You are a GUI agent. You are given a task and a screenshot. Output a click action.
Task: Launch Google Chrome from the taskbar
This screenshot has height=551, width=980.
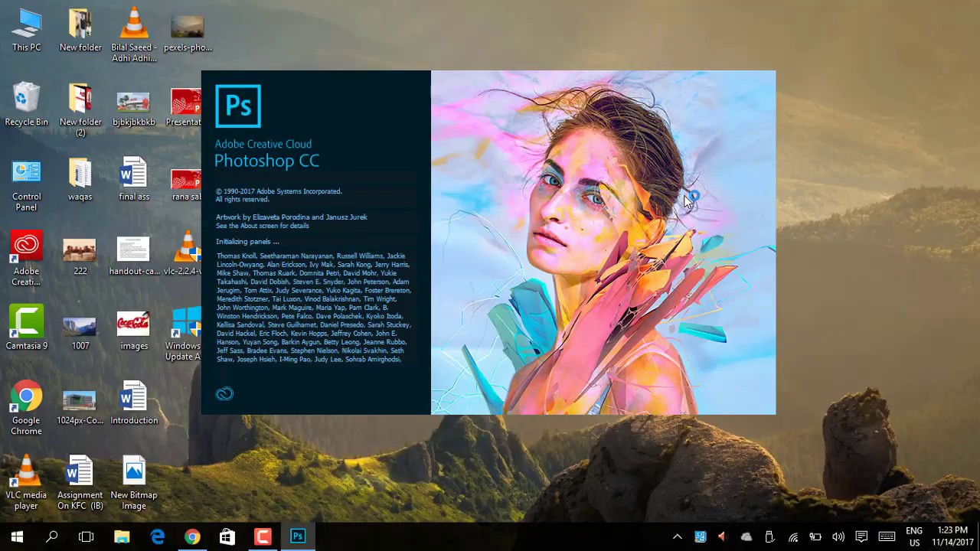[x=192, y=536]
